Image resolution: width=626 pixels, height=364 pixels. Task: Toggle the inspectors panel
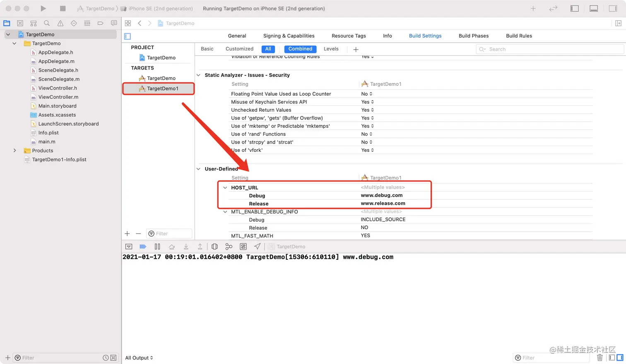coord(613,8)
